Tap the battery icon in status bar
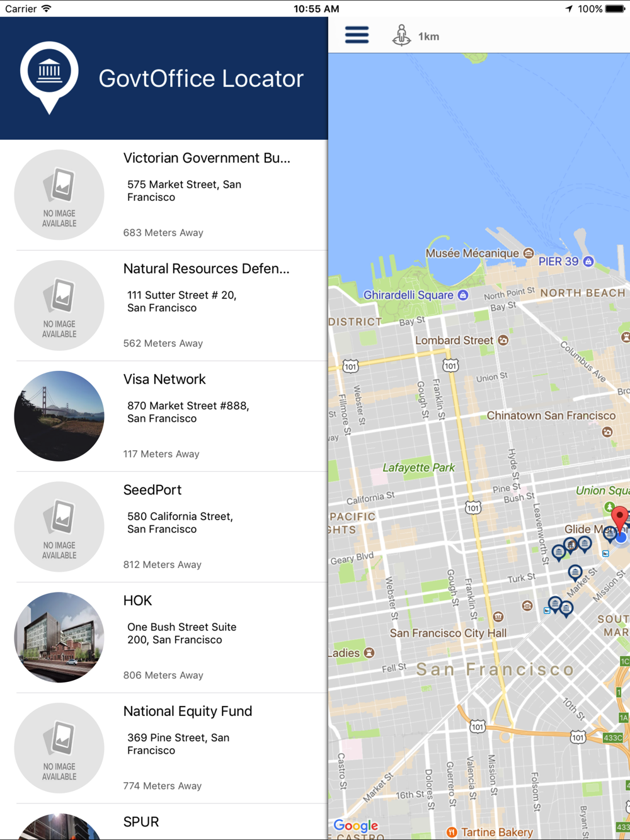 click(616, 9)
